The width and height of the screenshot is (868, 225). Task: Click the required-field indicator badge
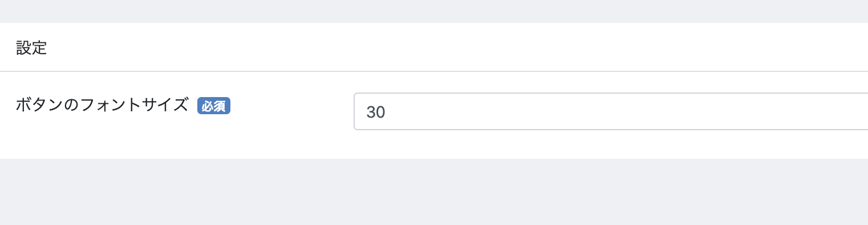[214, 106]
